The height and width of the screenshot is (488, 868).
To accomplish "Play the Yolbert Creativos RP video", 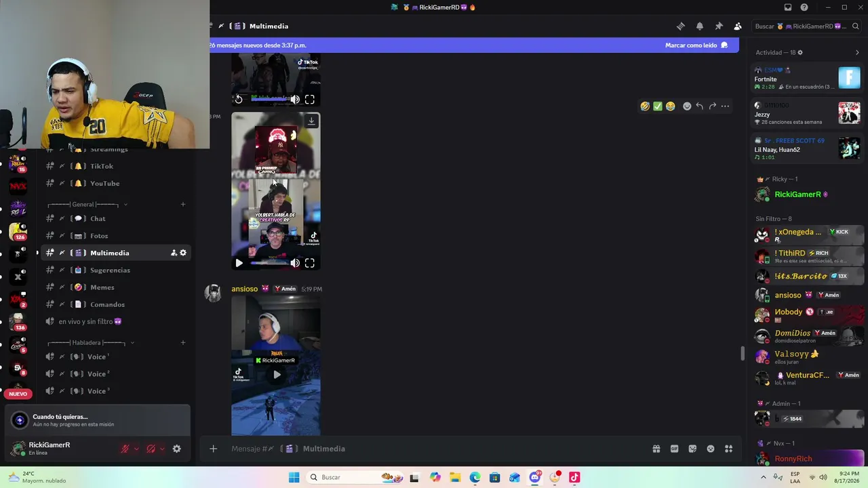I will click(239, 263).
